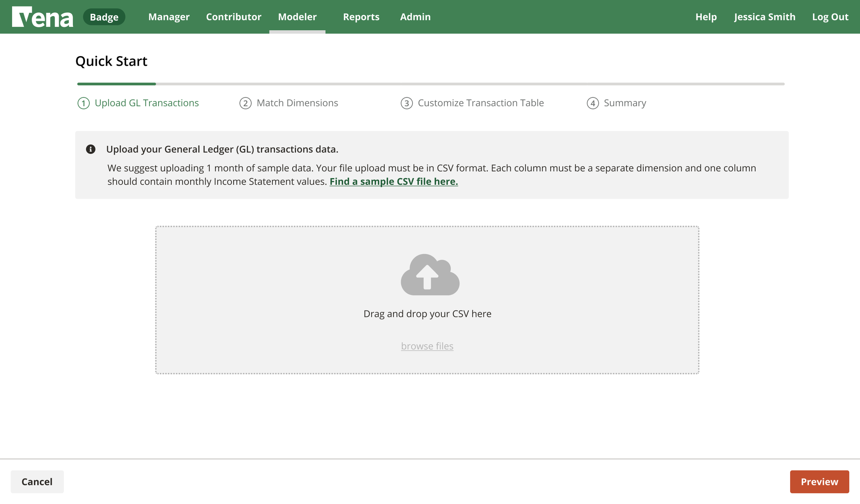Open the Admin section
Viewport: 860px width, 504px height.
tap(415, 17)
